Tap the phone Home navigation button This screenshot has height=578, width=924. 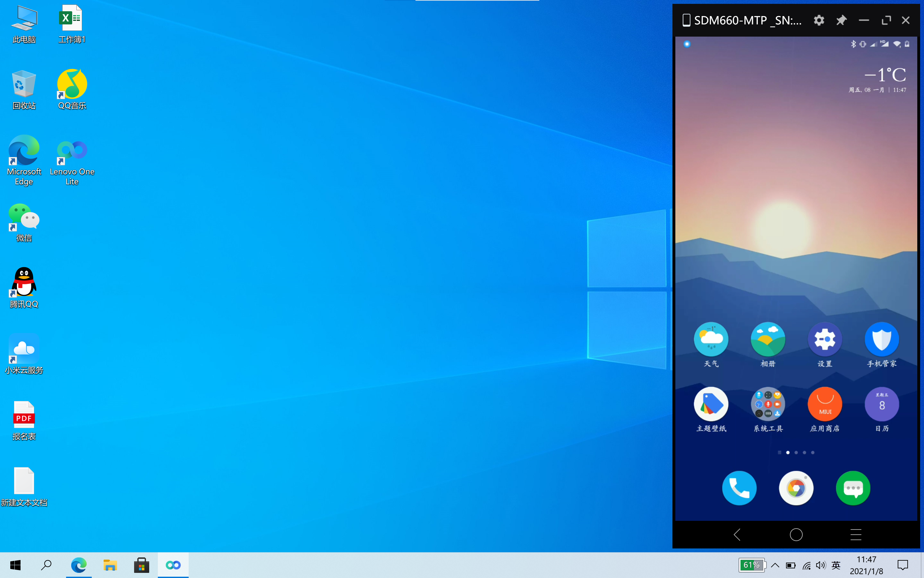point(796,534)
